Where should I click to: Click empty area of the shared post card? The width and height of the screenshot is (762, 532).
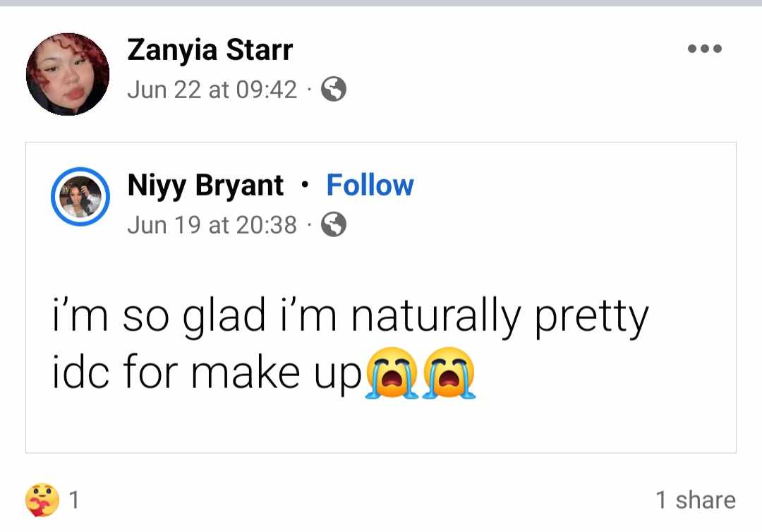600,416
